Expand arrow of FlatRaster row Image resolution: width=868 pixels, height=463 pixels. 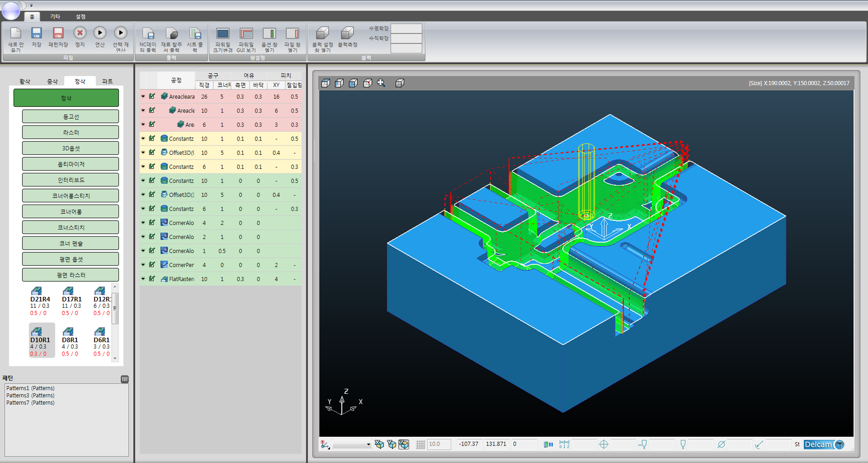[143, 279]
